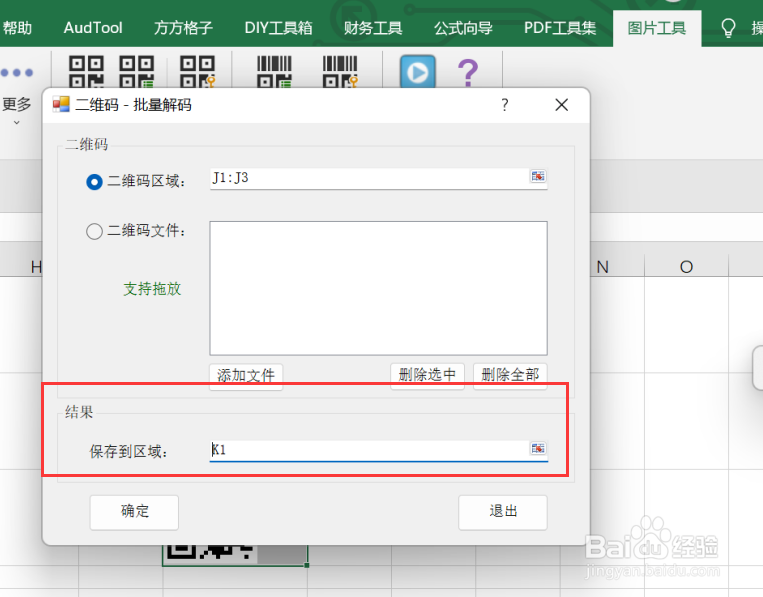Switch to the DIY工具箱 tab

(278, 28)
